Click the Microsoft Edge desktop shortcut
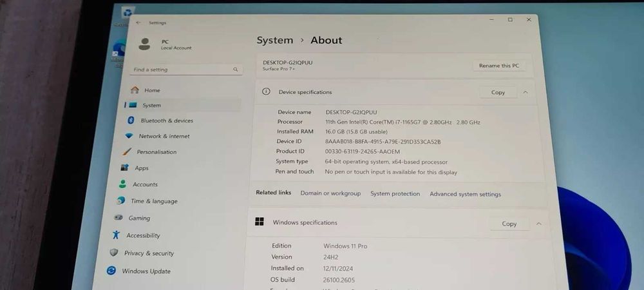Viewport: 644px width, 290px height. 119,47
